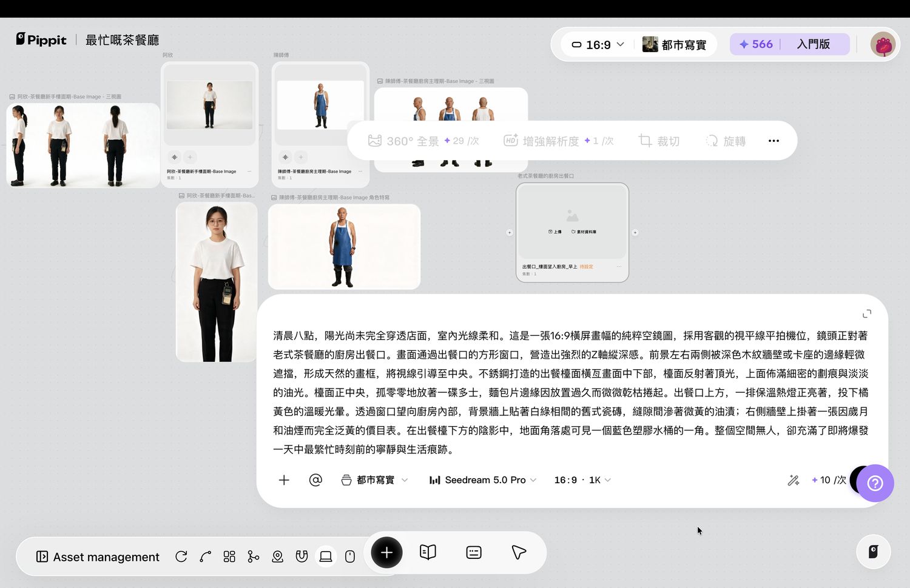Screen dimensions: 910x588
Task: Open the three-dot more options menu in image toolbar
Action: click(x=773, y=141)
